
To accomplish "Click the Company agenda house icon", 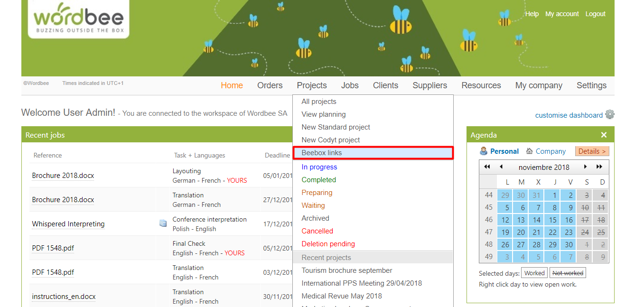I will (x=529, y=151).
